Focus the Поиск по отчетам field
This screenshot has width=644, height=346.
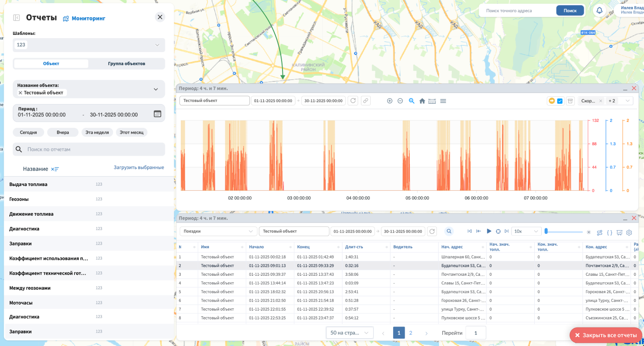(x=89, y=149)
